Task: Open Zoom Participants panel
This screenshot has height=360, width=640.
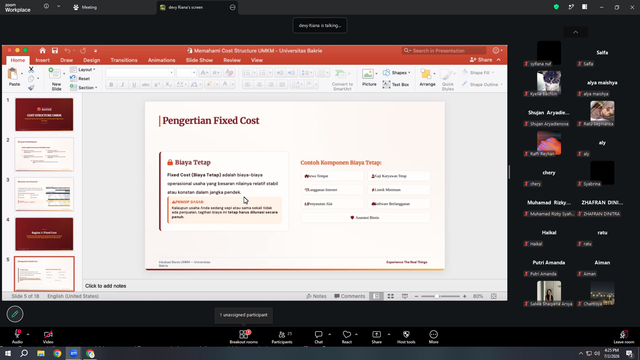Action: [282, 337]
